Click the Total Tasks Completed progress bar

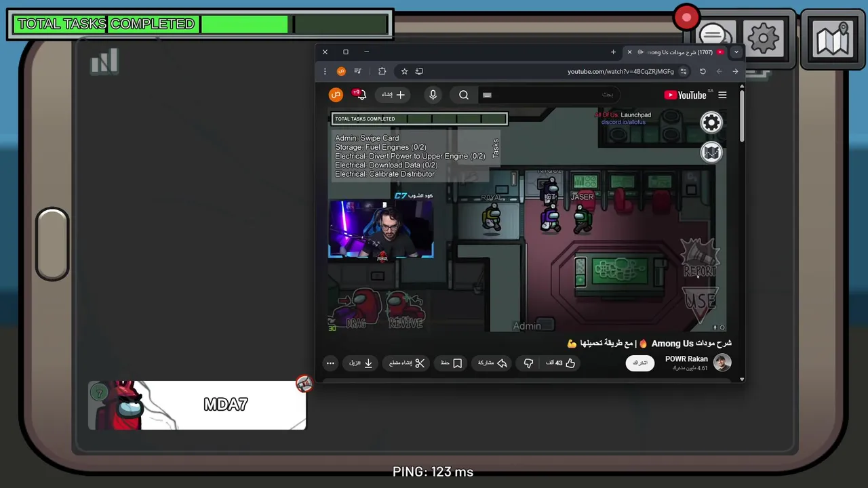click(200, 24)
